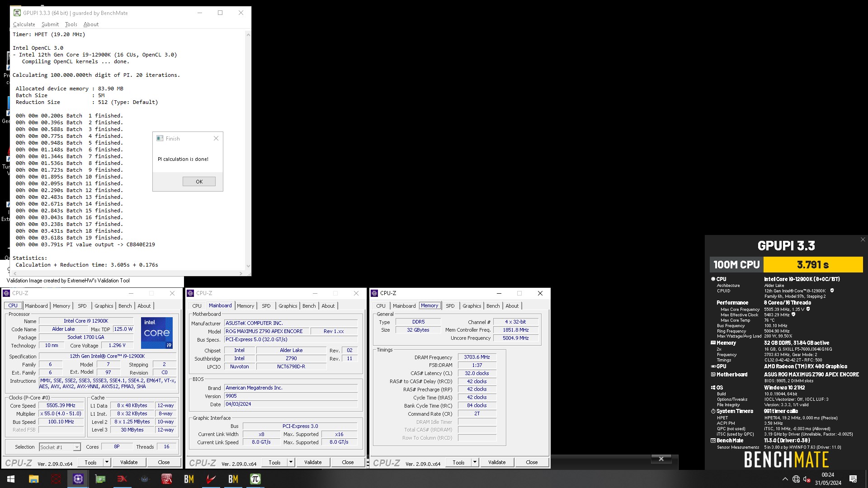Close the Finish dialog with its X
Image resolution: width=868 pixels, height=488 pixels.
click(x=216, y=138)
